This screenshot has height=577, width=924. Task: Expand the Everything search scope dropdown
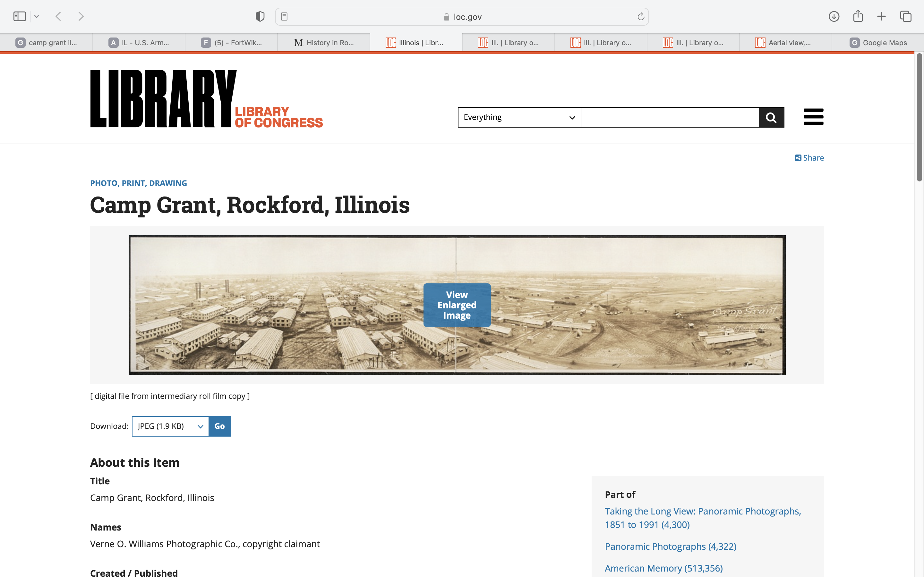tap(519, 117)
